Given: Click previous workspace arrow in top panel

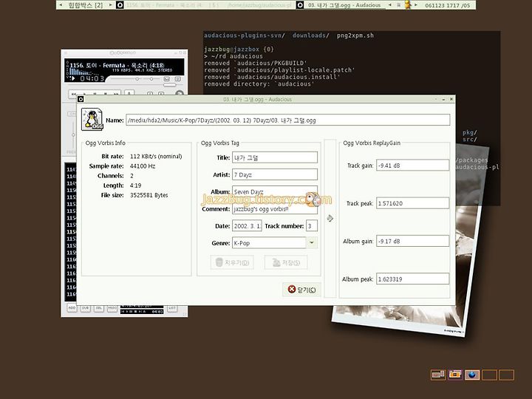Looking at the screenshot, I should (61, 4).
